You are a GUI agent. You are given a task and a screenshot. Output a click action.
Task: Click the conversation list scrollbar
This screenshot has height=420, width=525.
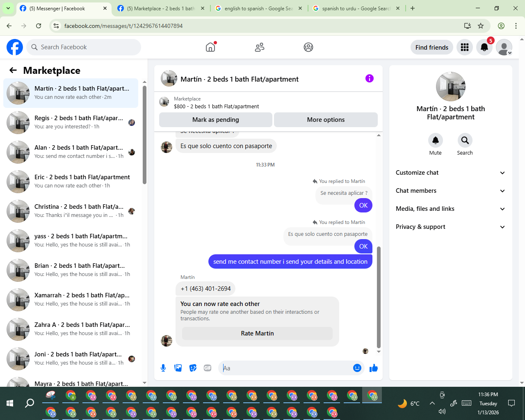coord(144,135)
